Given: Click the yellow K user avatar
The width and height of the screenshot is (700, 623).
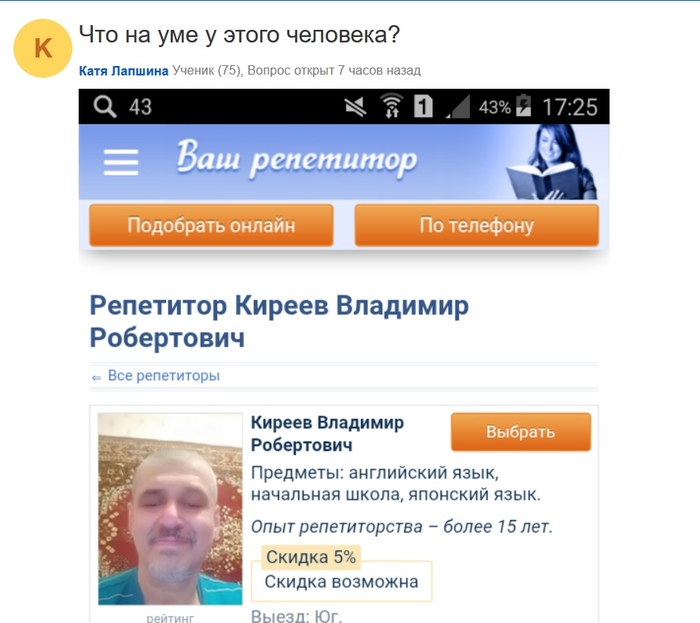Looking at the screenshot, I should point(43,48).
